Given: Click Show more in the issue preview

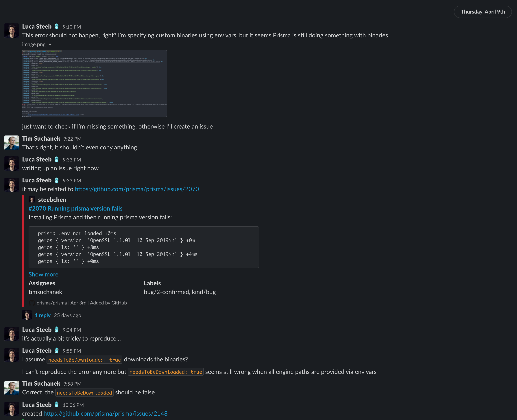Looking at the screenshot, I should click(43, 274).
